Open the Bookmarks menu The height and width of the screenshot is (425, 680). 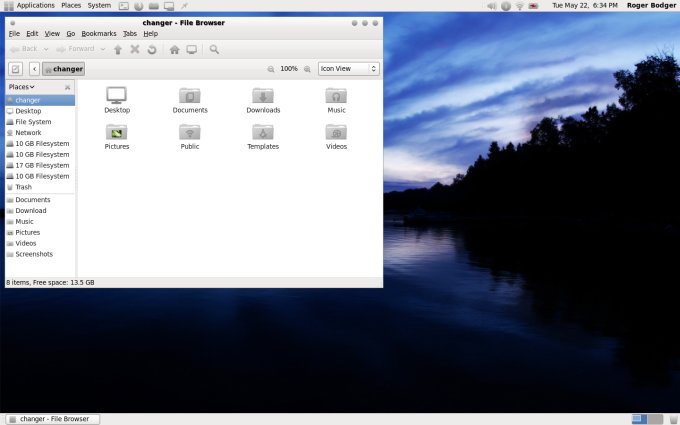[99, 33]
